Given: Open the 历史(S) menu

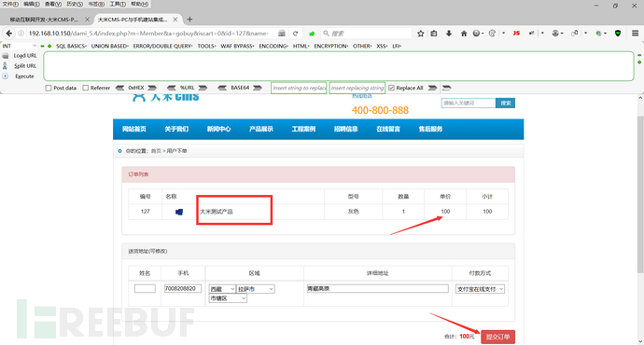Looking at the screenshot, I should 75,4.
